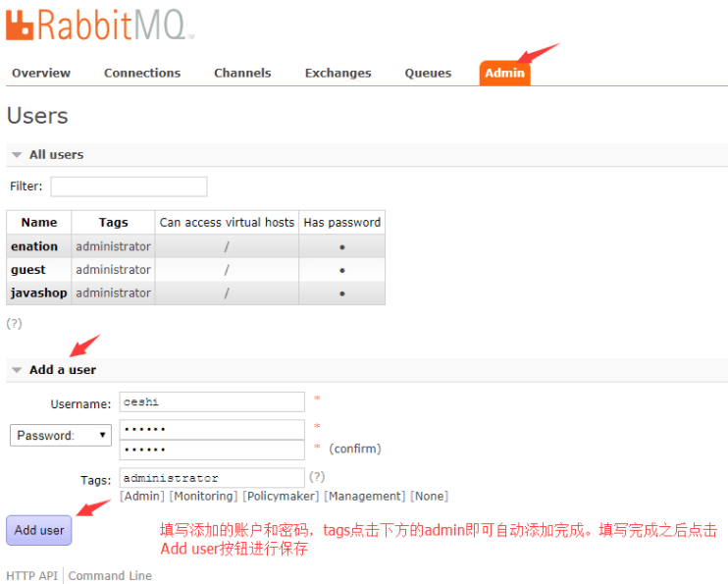Viewport: 728px width, 584px height.
Task: Open the Tags help (?) icon
Action: click(317, 477)
